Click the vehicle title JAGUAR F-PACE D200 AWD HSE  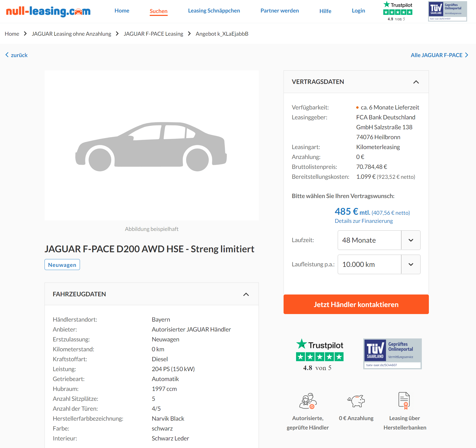click(x=149, y=249)
